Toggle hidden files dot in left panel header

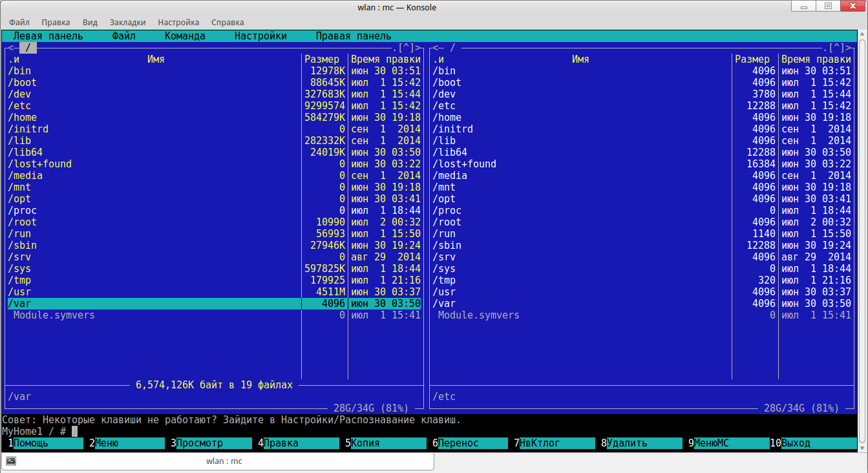point(394,48)
